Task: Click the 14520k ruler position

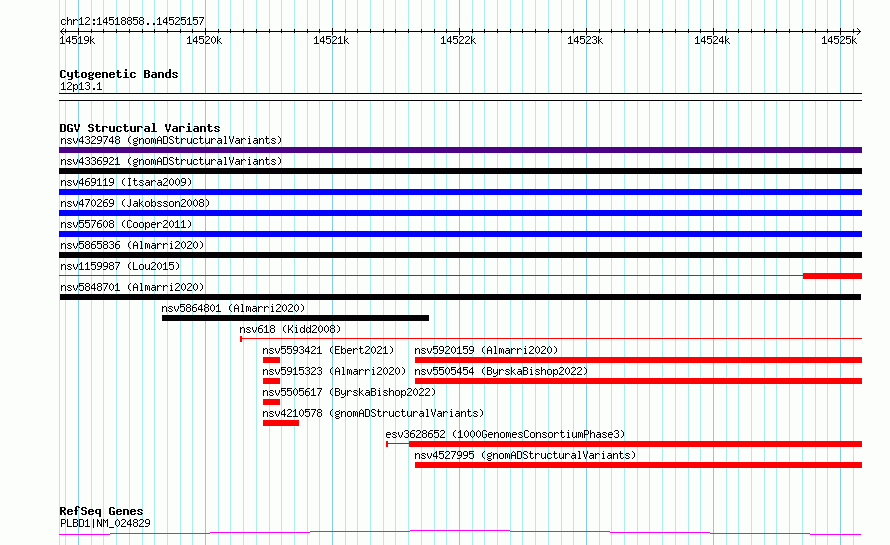Action: [204, 40]
